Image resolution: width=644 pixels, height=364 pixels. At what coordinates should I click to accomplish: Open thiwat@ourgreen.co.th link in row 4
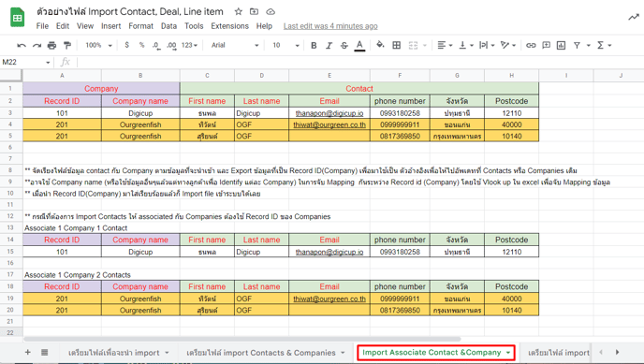tap(329, 124)
